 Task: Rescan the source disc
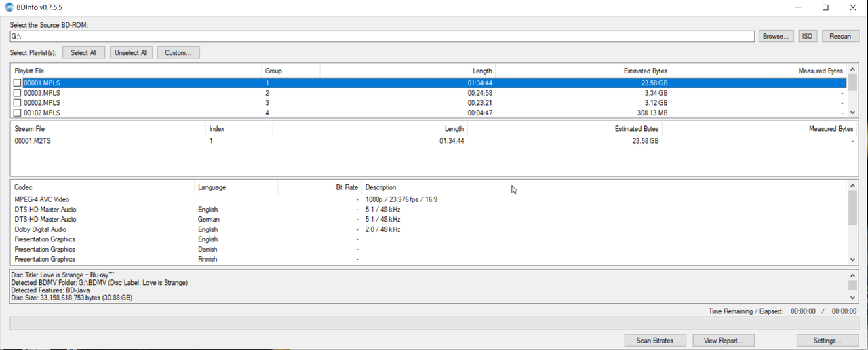pyautogui.click(x=840, y=36)
